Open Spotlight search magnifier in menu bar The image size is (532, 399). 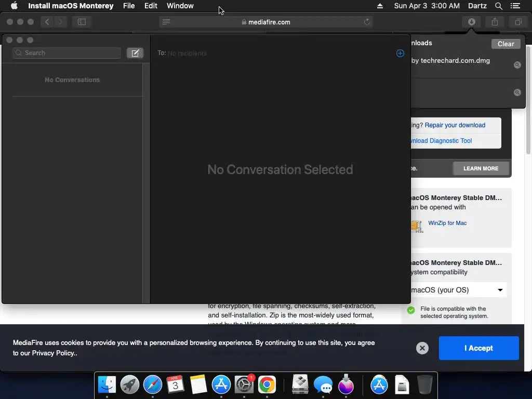[498, 6]
